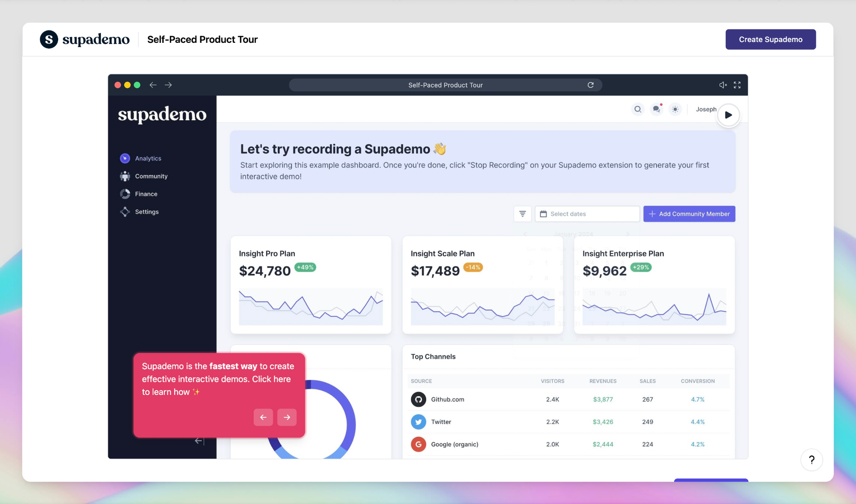Enter fullscreen mode for the demo
The image size is (856, 504).
(x=737, y=85)
